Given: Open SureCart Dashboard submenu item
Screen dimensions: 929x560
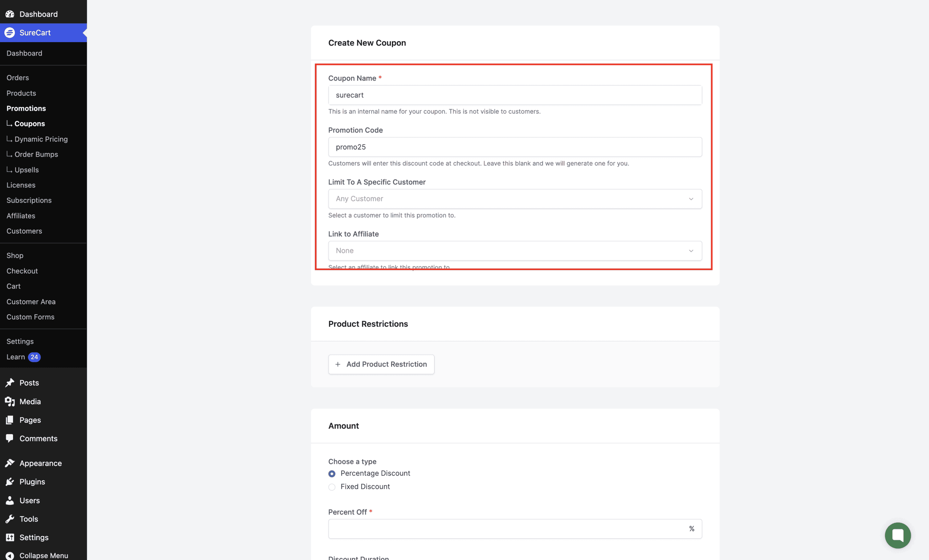Looking at the screenshot, I should [x=24, y=53].
